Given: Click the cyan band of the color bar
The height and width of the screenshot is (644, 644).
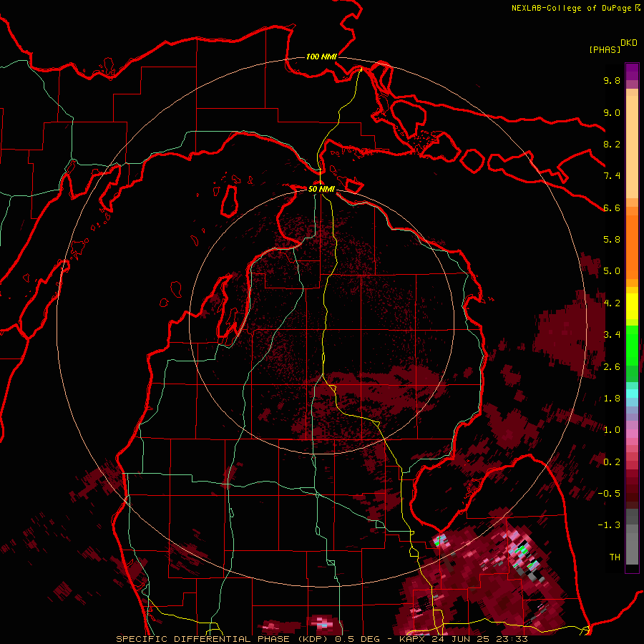Looking at the screenshot, I should [x=632, y=394].
